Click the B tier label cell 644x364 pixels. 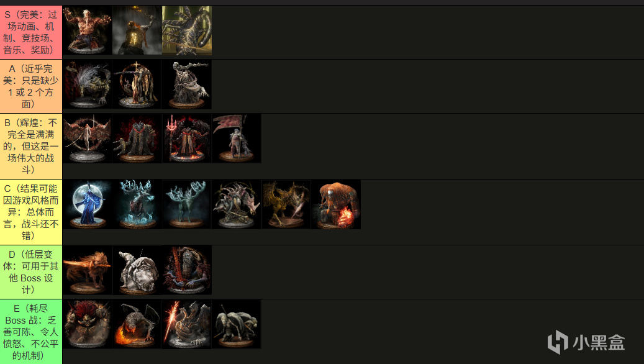tap(31, 146)
